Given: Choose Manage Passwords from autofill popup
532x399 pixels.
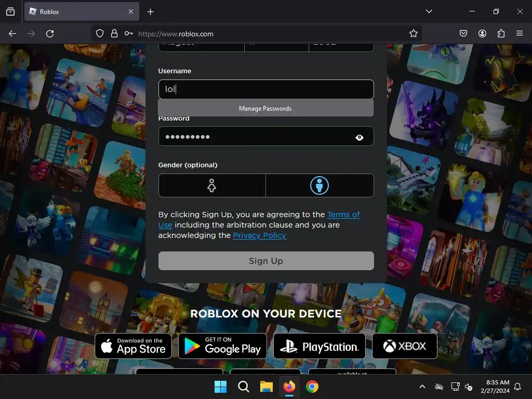Looking at the screenshot, I should pyautogui.click(x=265, y=108).
